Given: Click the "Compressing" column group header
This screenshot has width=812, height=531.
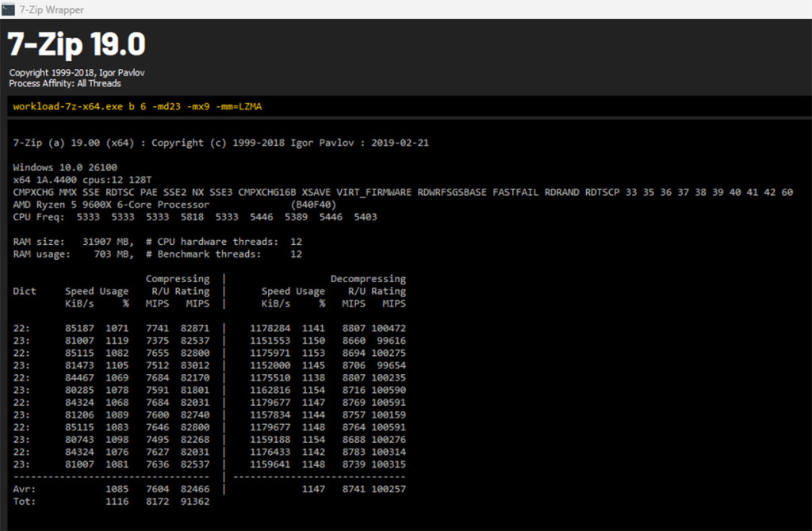Looking at the screenshot, I should [x=178, y=279].
